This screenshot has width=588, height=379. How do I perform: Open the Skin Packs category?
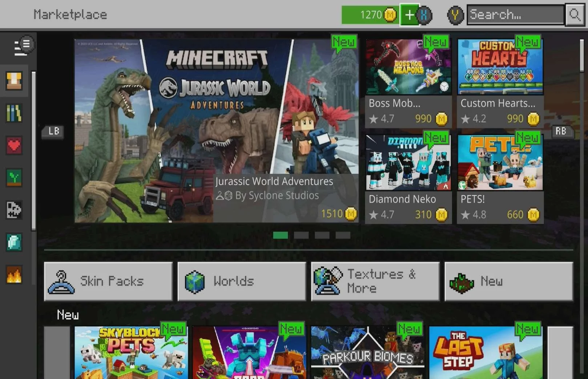(108, 282)
